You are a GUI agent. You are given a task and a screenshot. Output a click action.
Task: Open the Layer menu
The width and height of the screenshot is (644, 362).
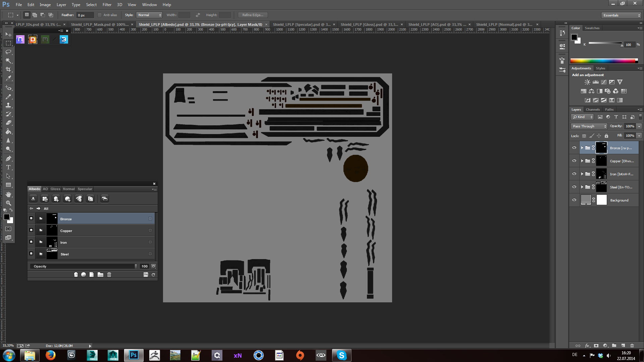point(61,5)
